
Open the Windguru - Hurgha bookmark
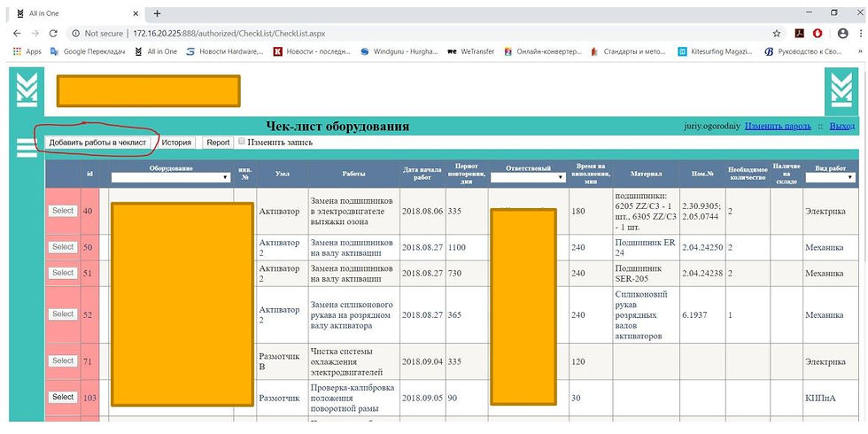pos(399,51)
